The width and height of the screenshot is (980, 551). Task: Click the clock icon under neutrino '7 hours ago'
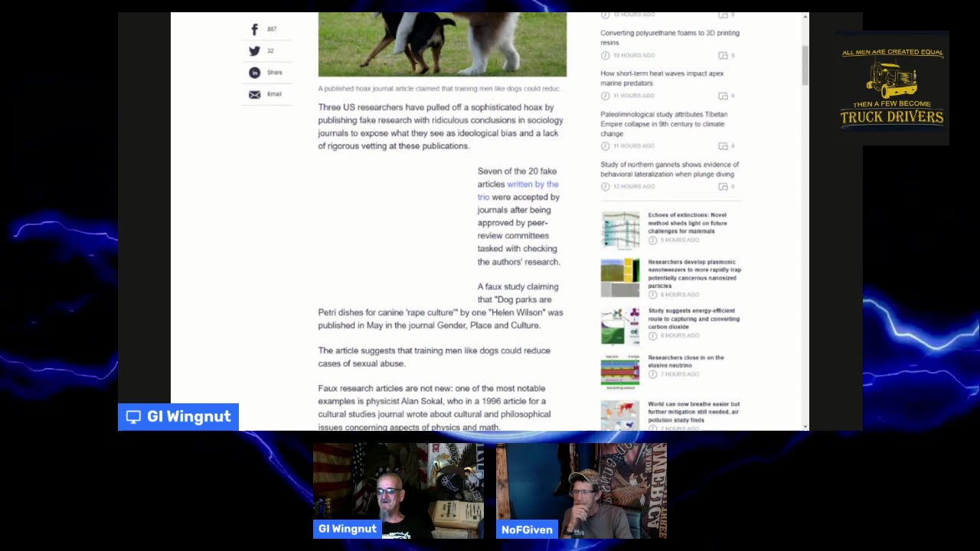(652, 374)
